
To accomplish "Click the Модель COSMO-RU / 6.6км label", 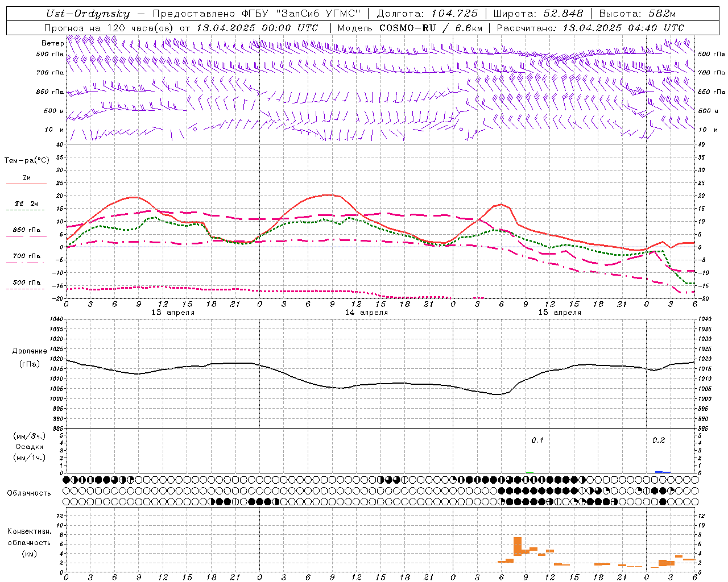I will click(x=409, y=28).
